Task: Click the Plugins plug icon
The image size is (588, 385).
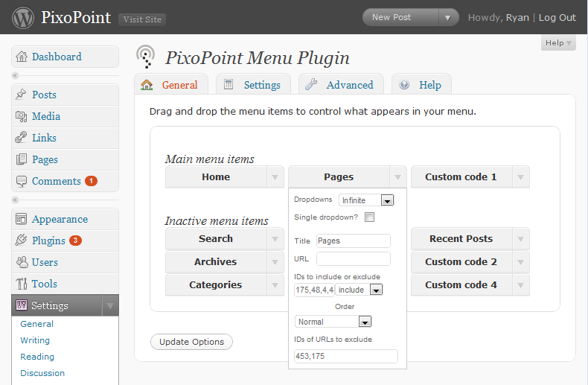Action: point(21,240)
